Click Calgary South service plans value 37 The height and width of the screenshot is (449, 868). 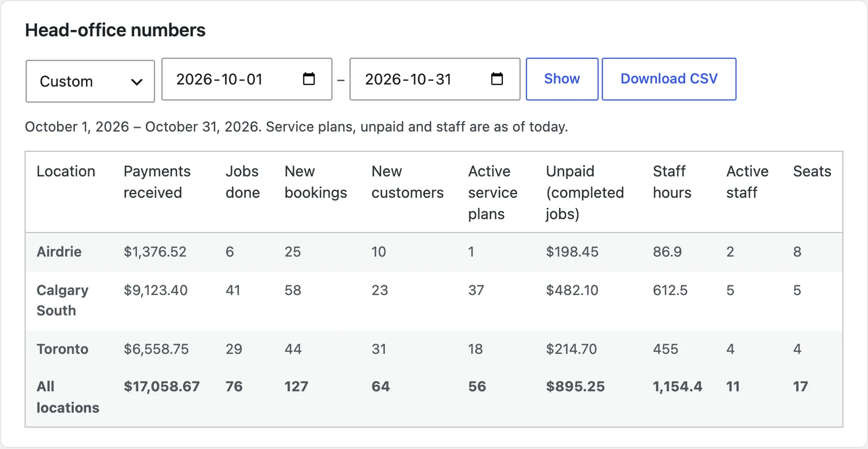pyautogui.click(x=476, y=290)
